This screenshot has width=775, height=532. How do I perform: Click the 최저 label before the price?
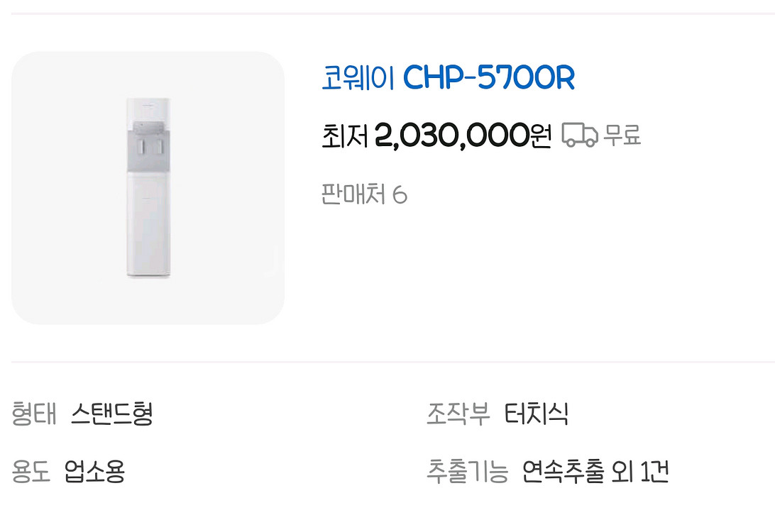pyautogui.click(x=345, y=135)
